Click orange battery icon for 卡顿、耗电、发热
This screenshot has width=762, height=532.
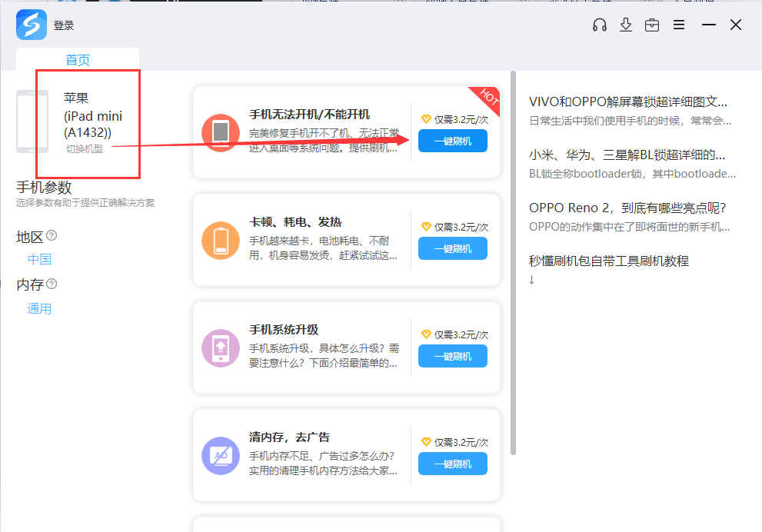pos(221,241)
